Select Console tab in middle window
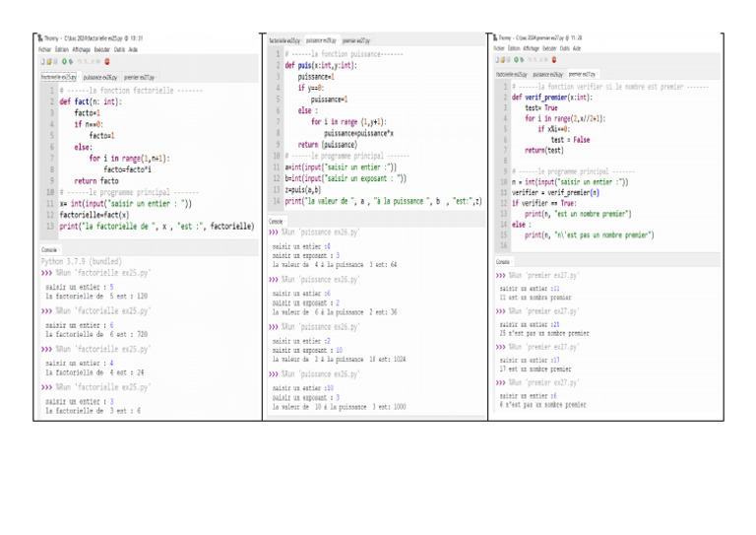 [277, 222]
